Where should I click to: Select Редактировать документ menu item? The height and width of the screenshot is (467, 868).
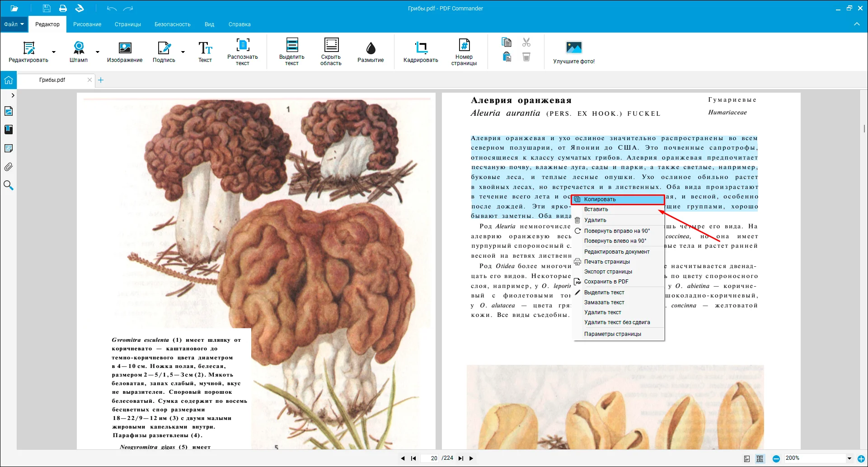tap(618, 252)
